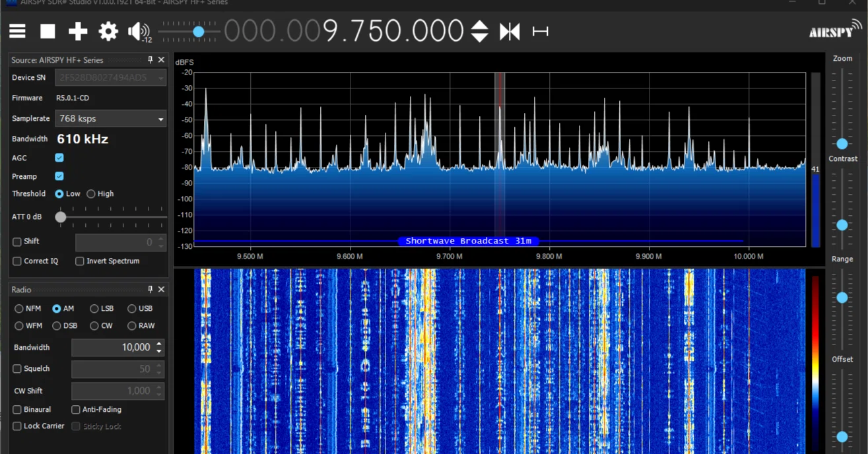Click the Range slider handle
868x454 pixels.
click(x=842, y=298)
